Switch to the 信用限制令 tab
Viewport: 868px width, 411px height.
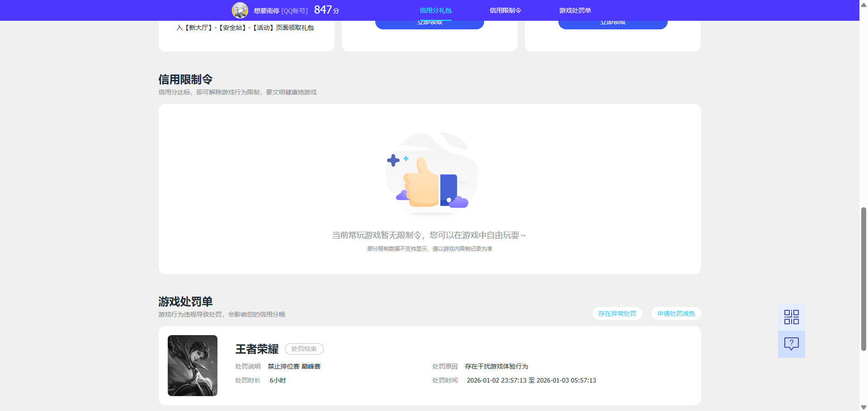(505, 10)
